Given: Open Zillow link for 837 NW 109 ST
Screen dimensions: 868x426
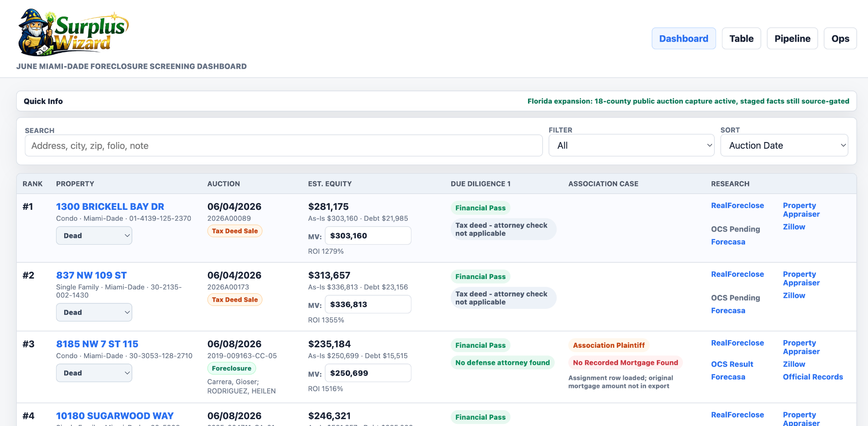Looking at the screenshot, I should (x=794, y=296).
